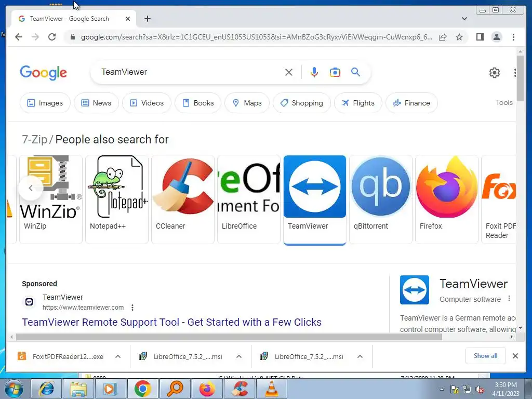Switch to Books results

[x=198, y=103]
